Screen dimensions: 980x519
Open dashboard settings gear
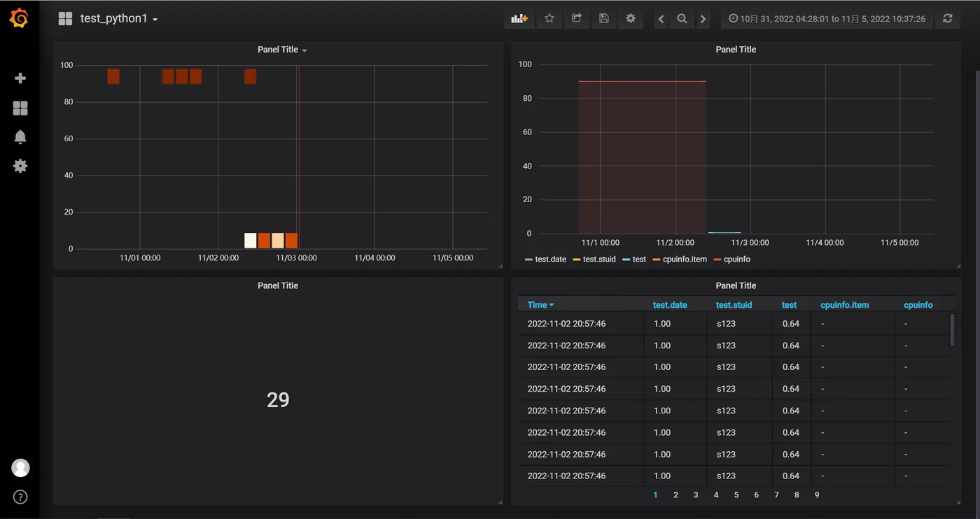click(x=631, y=19)
